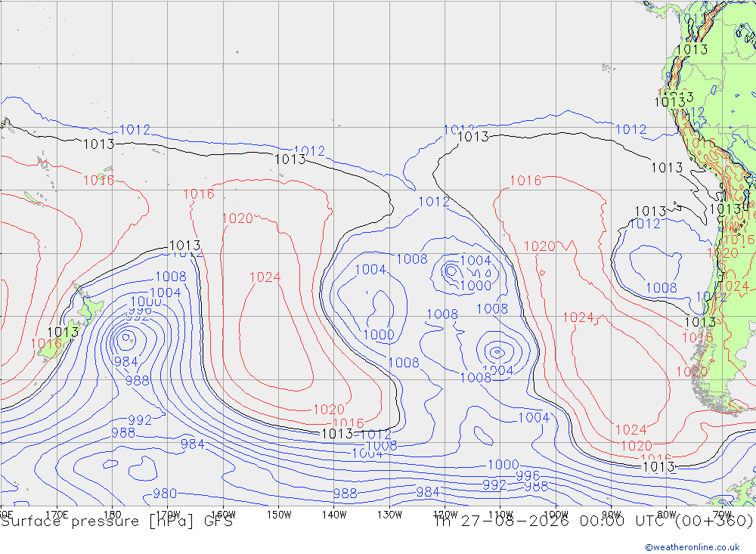Click the red 1016 label near 105W
The image size is (756, 554).
coord(525,181)
